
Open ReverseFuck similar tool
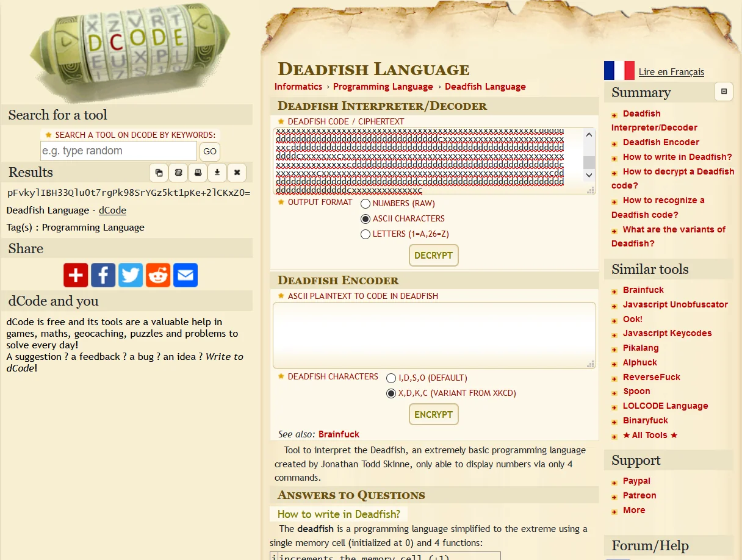(652, 377)
